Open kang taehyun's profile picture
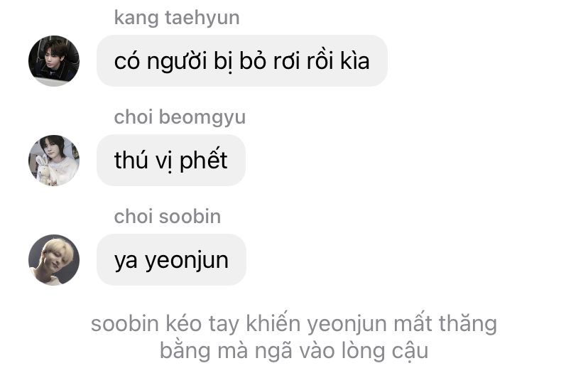The height and width of the screenshot is (373, 588). click(x=54, y=61)
